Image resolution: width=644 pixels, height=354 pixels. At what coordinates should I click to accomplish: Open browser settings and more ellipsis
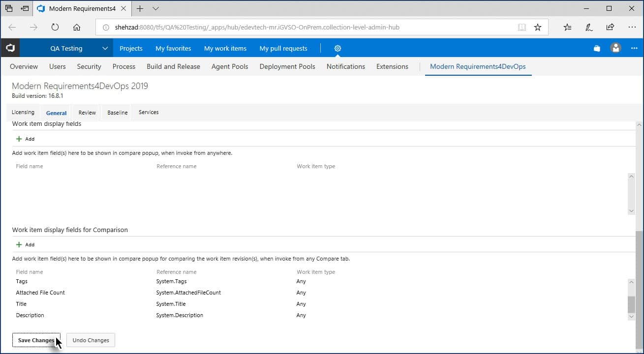(x=632, y=27)
